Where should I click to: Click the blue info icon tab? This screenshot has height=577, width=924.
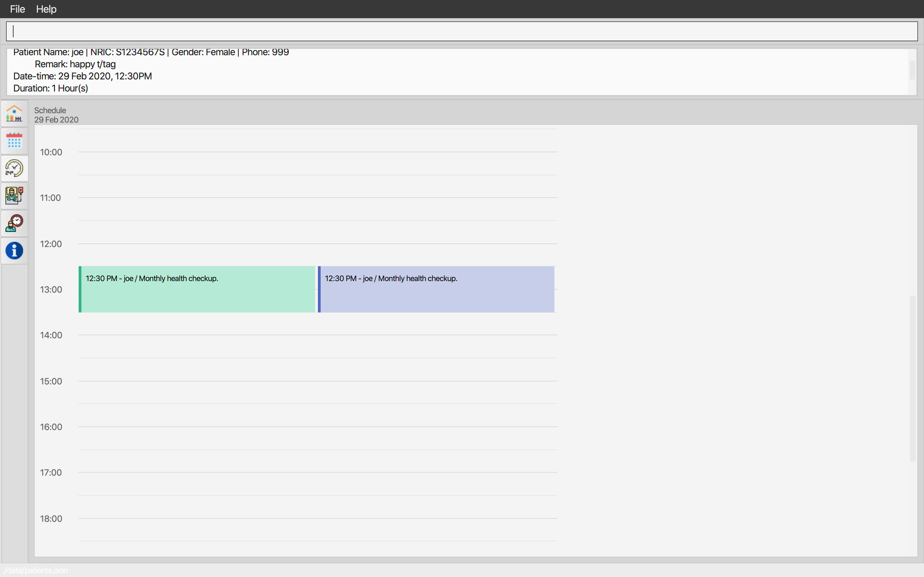[x=14, y=251]
